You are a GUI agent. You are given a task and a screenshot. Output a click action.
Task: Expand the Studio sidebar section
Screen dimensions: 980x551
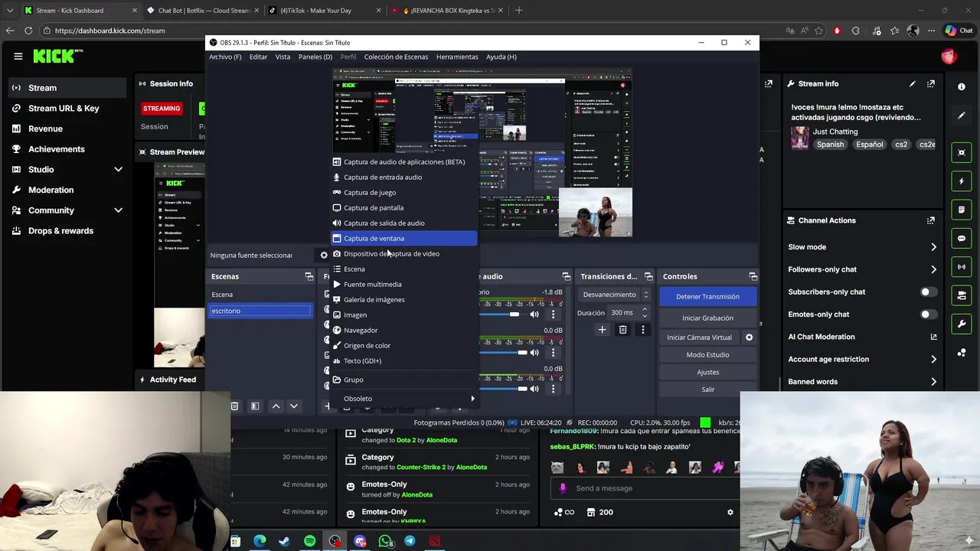pos(118,169)
